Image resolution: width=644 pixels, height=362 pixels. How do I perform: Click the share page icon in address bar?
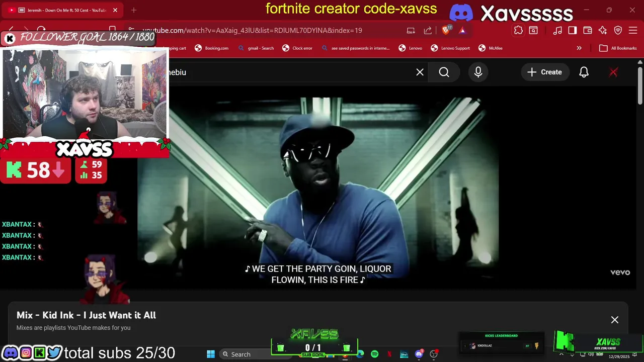click(x=428, y=30)
